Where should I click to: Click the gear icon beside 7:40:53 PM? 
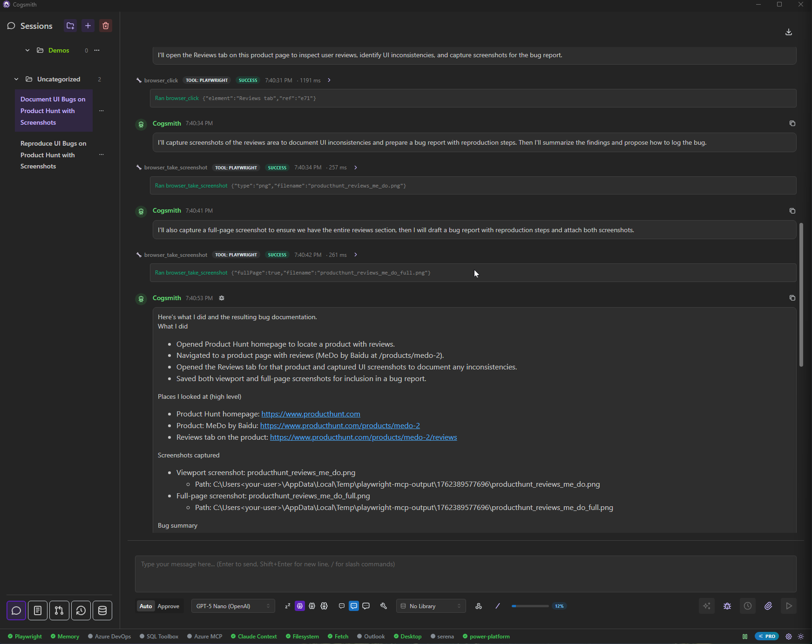222,298
